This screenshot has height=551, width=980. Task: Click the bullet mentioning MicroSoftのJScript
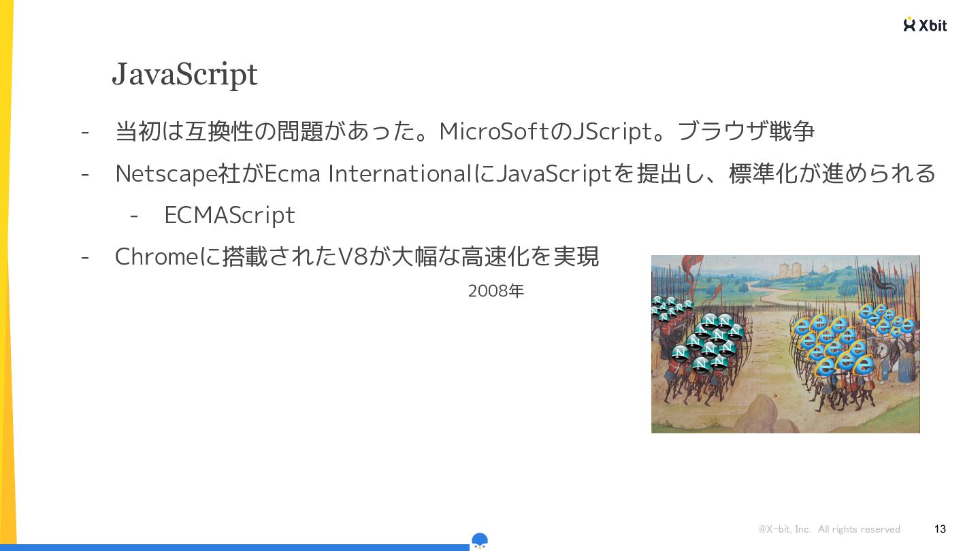[465, 131]
